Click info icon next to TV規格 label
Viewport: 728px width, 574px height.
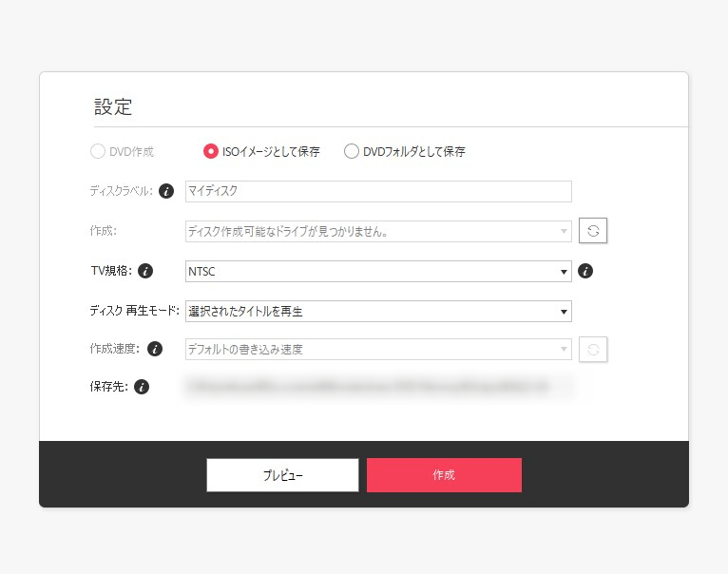click(x=145, y=271)
